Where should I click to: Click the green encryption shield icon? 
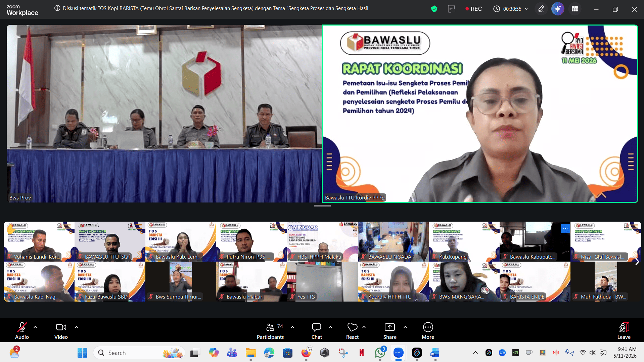point(434,9)
